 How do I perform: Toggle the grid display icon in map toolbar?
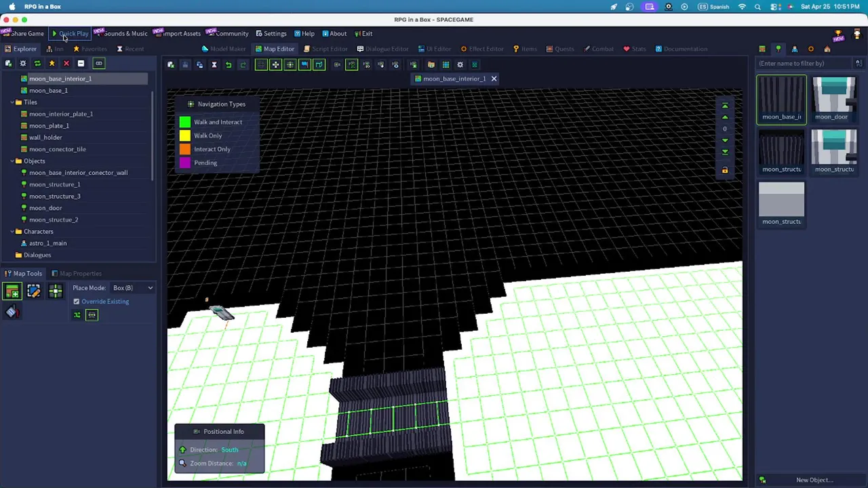(x=261, y=65)
